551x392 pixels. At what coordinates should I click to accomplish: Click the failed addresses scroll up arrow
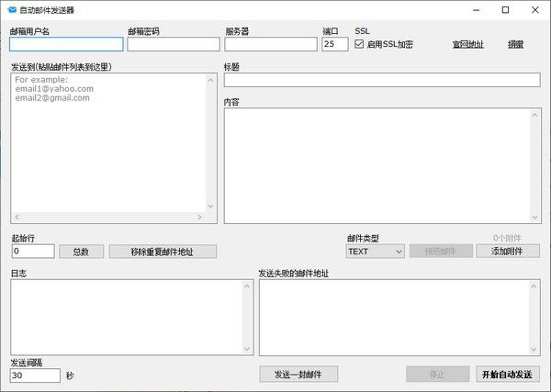coord(534,286)
